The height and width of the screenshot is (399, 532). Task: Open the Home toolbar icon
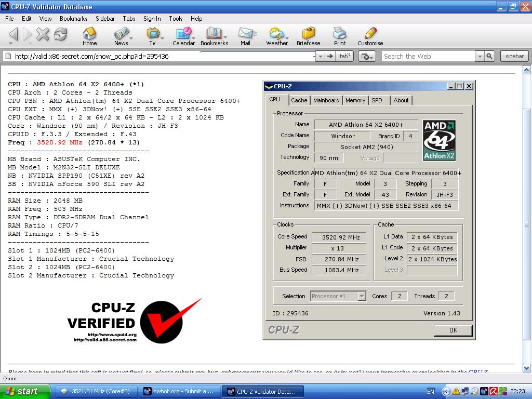click(x=89, y=37)
